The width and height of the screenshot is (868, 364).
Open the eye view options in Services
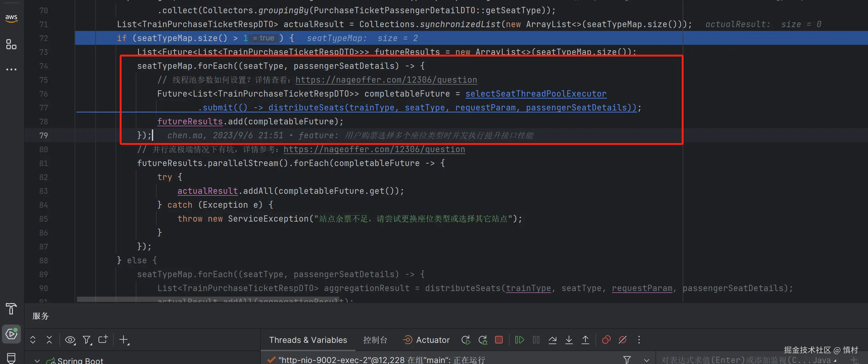coord(70,340)
